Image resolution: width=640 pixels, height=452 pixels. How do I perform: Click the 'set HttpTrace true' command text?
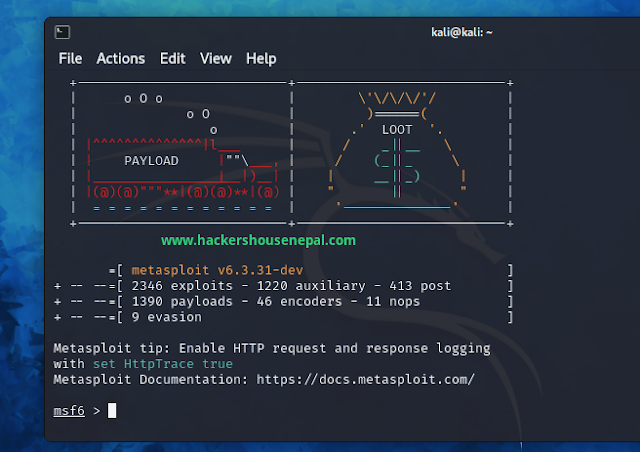[163, 364]
